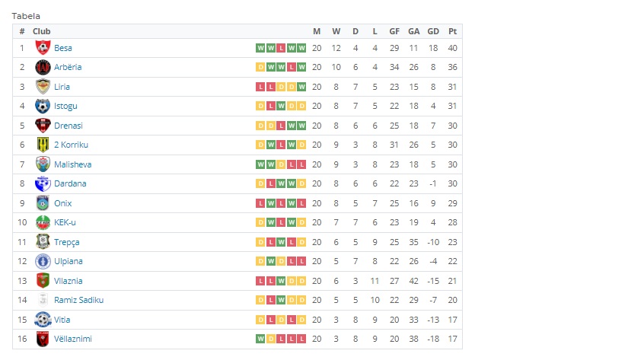Click the Arbëria club logo
The width and height of the screenshot is (644, 357).
click(x=43, y=67)
